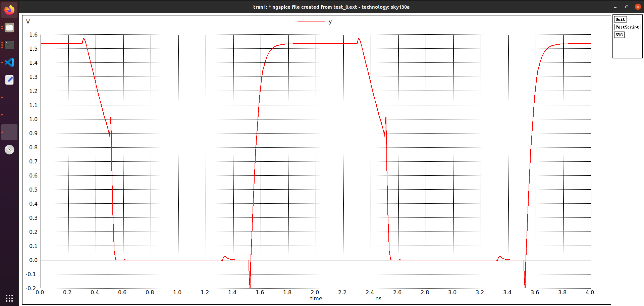Click the ns unit label

[378, 298]
